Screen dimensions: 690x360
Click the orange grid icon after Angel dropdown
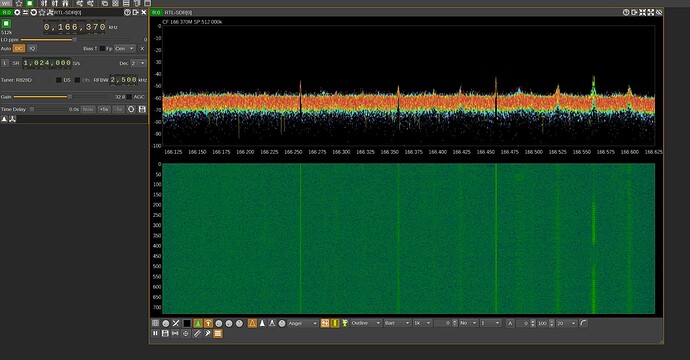325,323
